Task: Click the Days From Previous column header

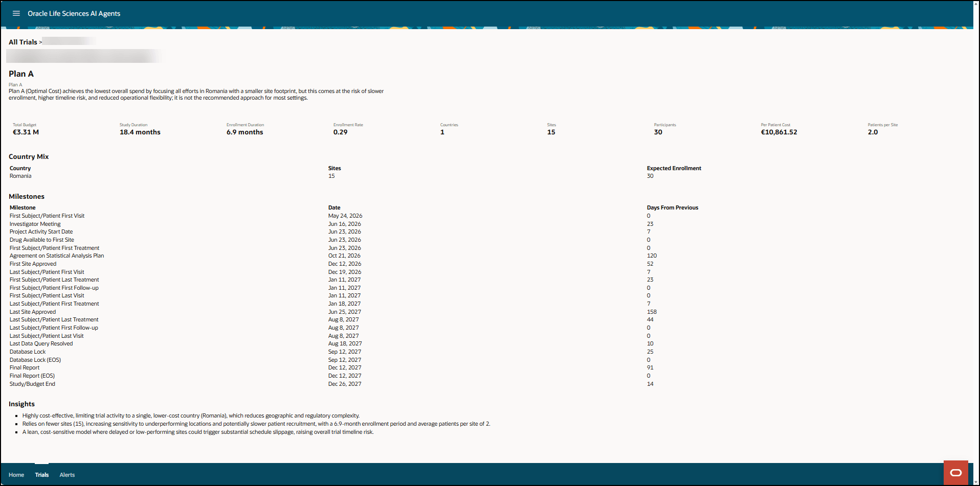Action: pyautogui.click(x=673, y=207)
